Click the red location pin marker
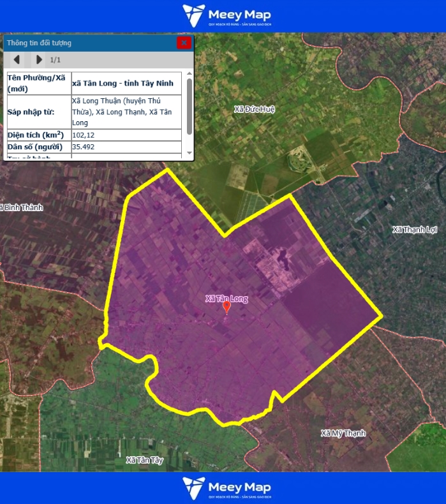This screenshot has height=504, width=446. click(x=226, y=308)
